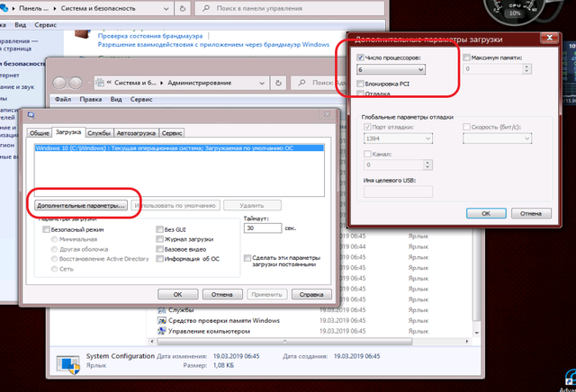Image resolution: width=576 pixels, height=392 pixels.
Task: Check the Базовое видео option
Action: point(159,249)
